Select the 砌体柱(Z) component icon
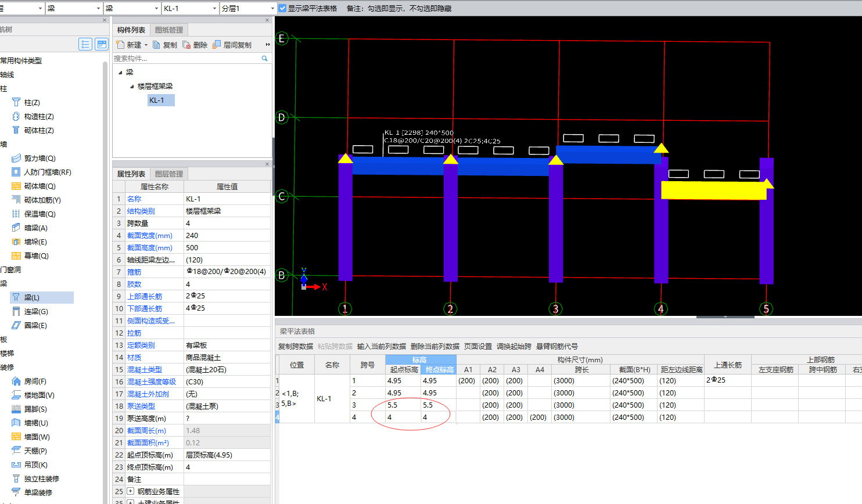Screen dimensions: 862x504 point(16,130)
